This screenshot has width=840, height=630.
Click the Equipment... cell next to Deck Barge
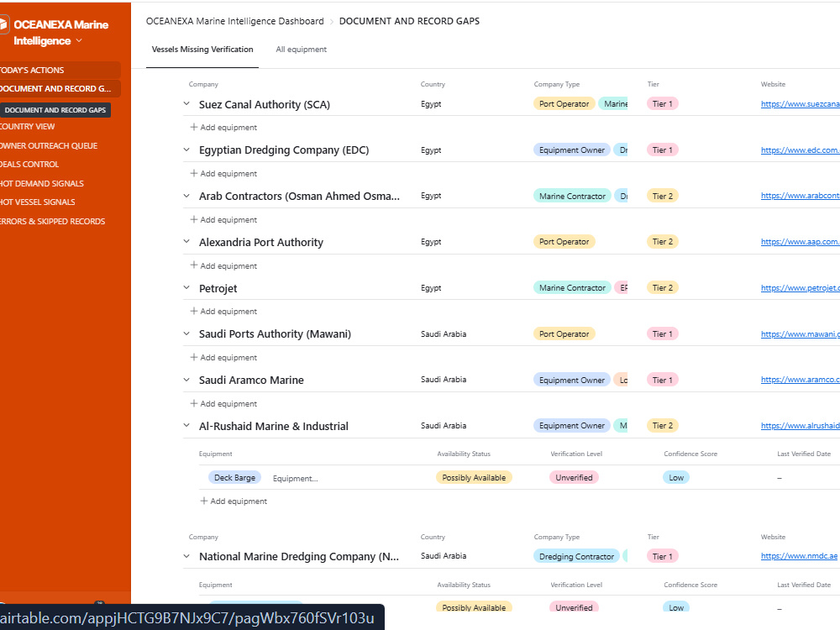coord(295,479)
